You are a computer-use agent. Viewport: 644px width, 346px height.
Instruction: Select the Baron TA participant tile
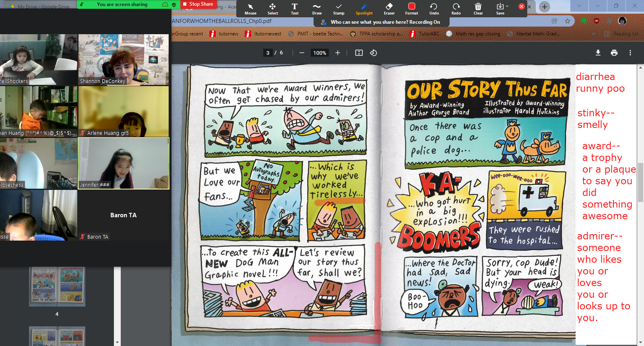tap(124, 215)
